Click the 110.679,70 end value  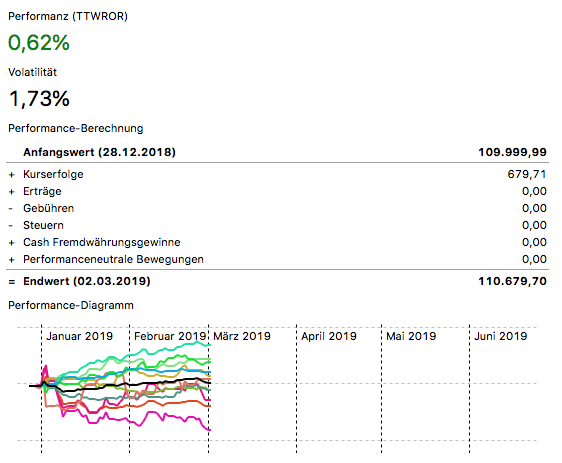pyautogui.click(x=513, y=281)
